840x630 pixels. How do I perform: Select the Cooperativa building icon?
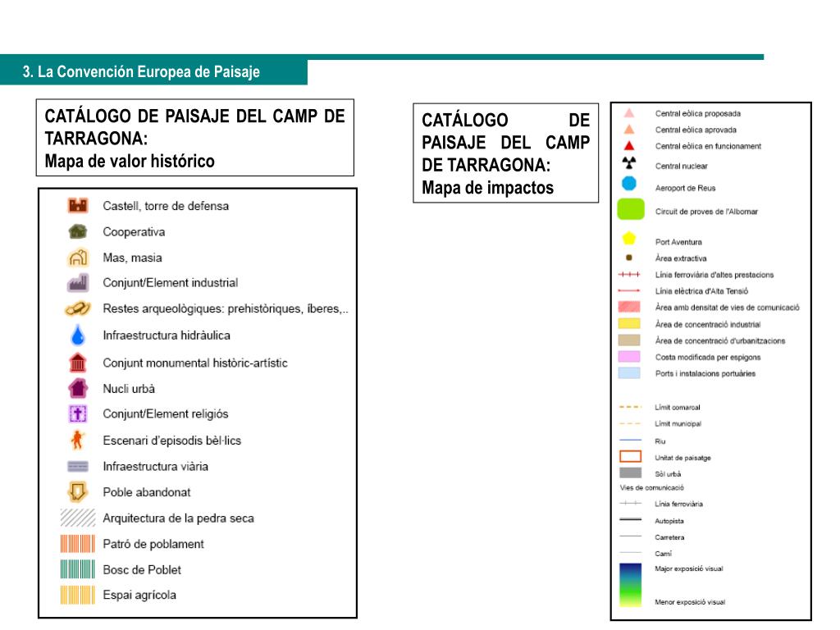(x=78, y=231)
